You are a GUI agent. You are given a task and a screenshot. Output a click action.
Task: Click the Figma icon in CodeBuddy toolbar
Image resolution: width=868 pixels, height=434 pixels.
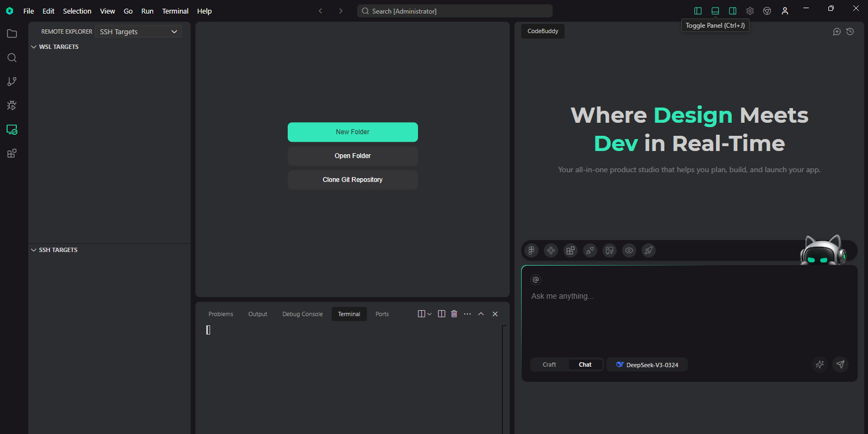coord(531,250)
